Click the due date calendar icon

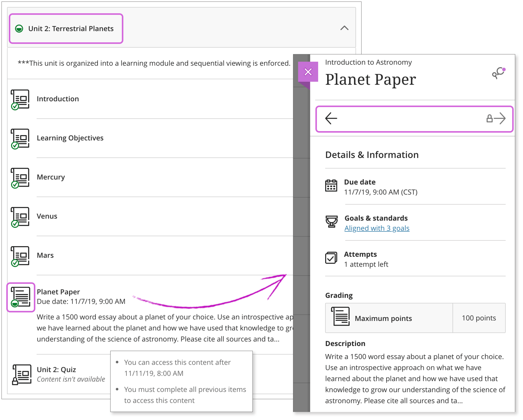coord(331,186)
